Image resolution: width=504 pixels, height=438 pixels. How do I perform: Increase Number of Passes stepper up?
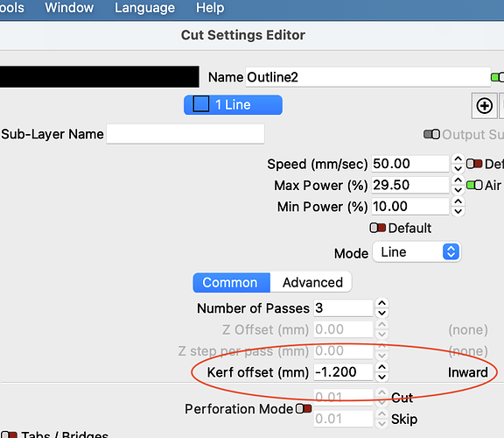tap(381, 303)
